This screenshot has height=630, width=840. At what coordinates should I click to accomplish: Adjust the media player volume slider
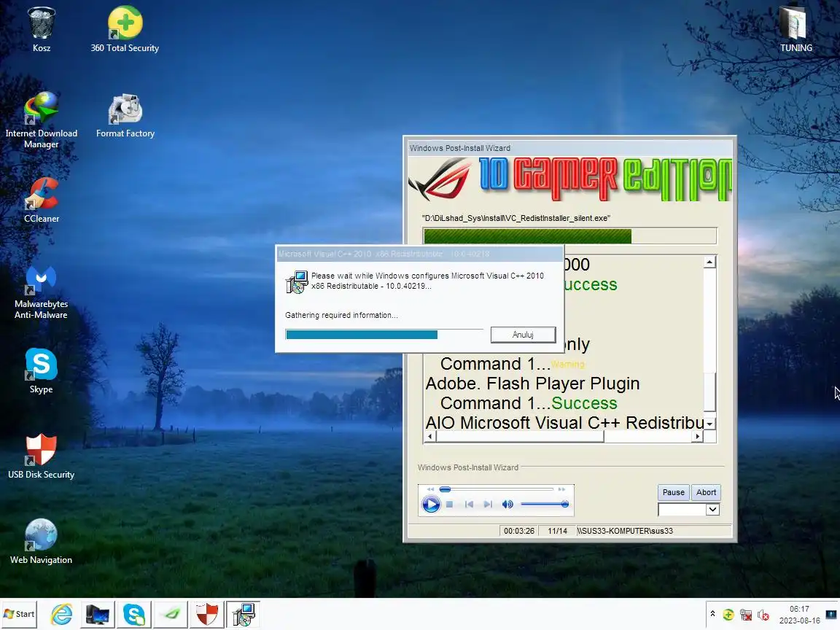click(x=544, y=504)
